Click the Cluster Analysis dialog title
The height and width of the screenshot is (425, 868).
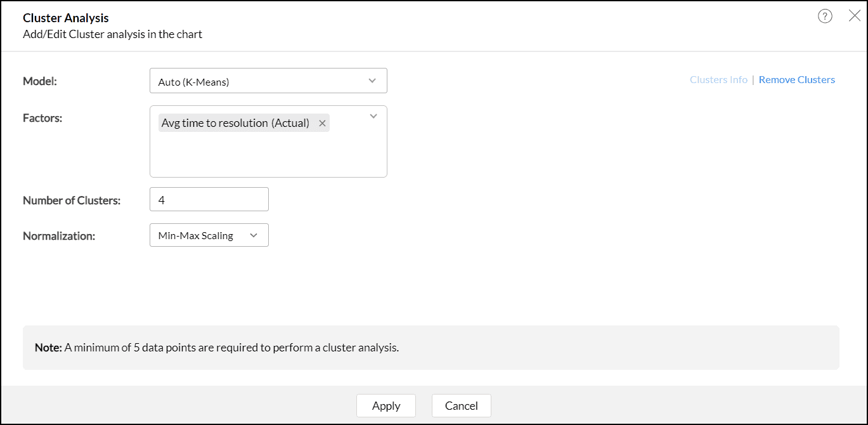pyautogui.click(x=66, y=18)
